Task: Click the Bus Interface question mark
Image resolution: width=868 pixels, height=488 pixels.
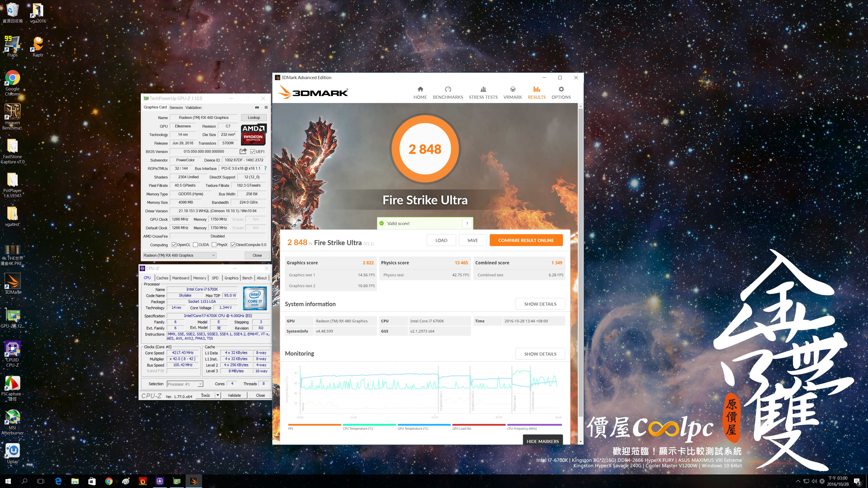Action: pyautogui.click(x=265, y=168)
